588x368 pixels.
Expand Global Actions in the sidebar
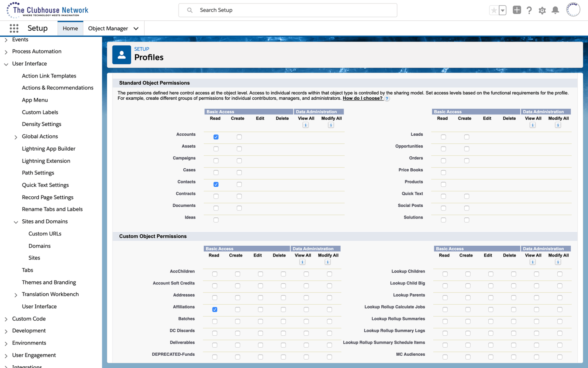click(x=16, y=137)
